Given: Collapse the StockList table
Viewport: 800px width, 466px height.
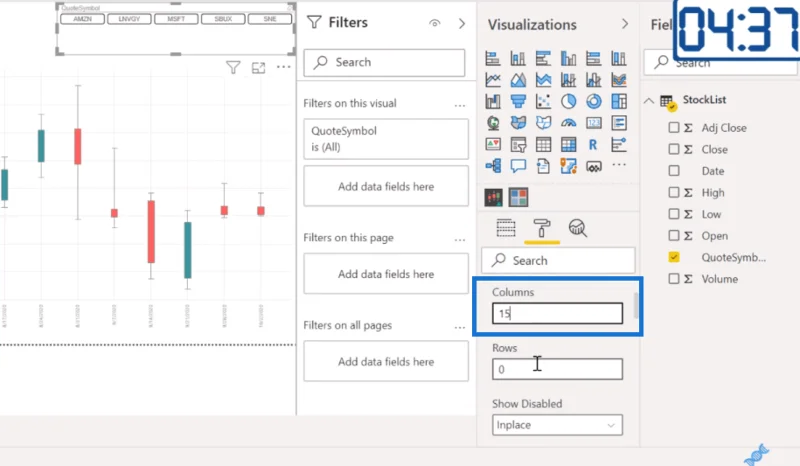Looking at the screenshot, I should tap(648, 101).
